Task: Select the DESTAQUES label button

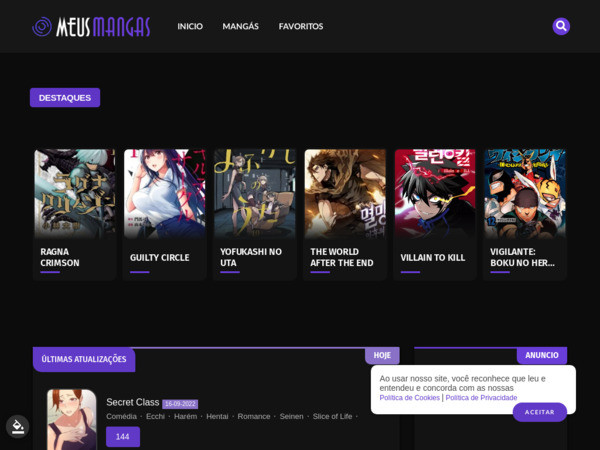Action: point(65,98)
